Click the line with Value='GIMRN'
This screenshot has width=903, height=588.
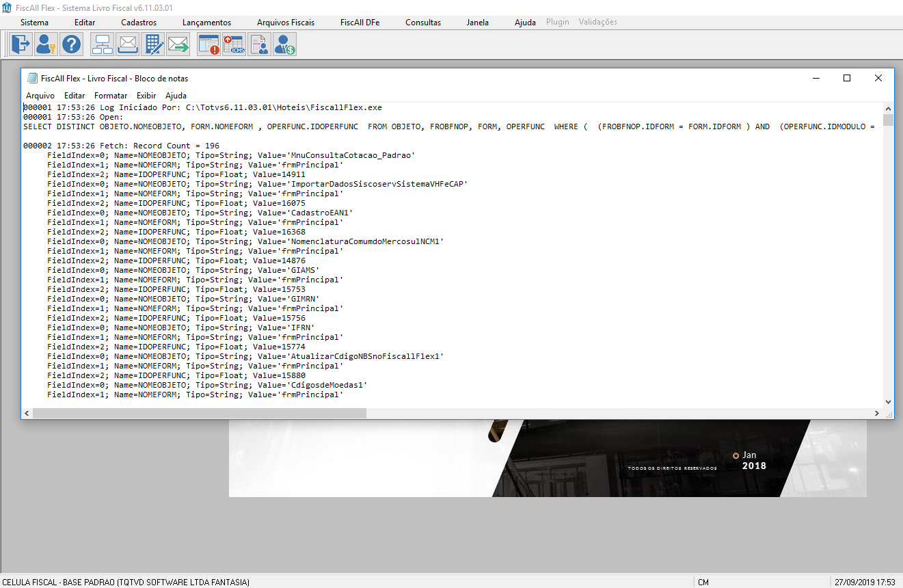(x=183, y=299)
